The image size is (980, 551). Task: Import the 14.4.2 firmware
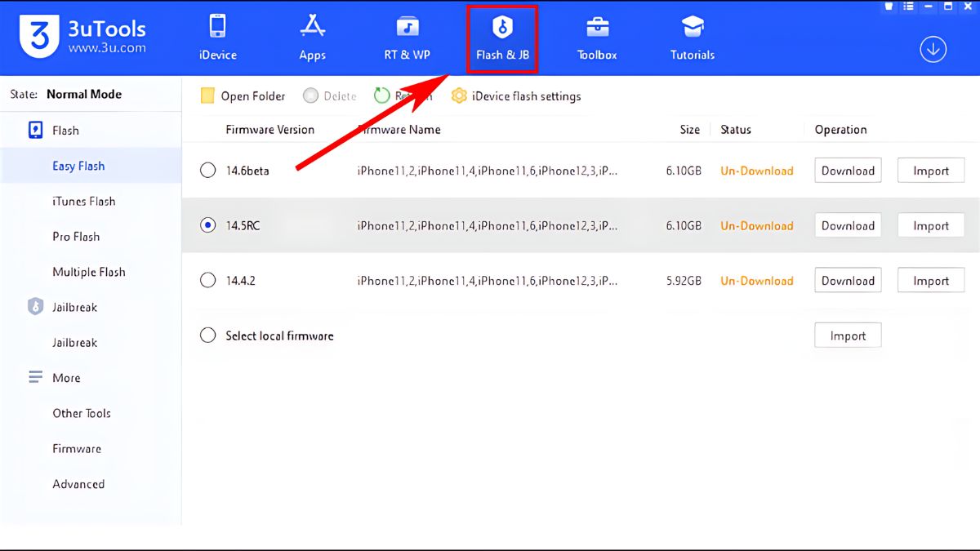pos(930,280)
